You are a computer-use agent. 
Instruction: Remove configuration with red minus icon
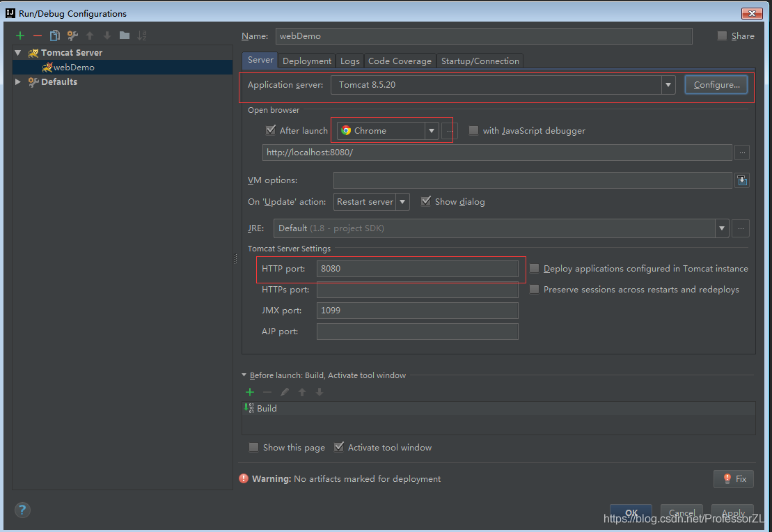click(38, 36)
